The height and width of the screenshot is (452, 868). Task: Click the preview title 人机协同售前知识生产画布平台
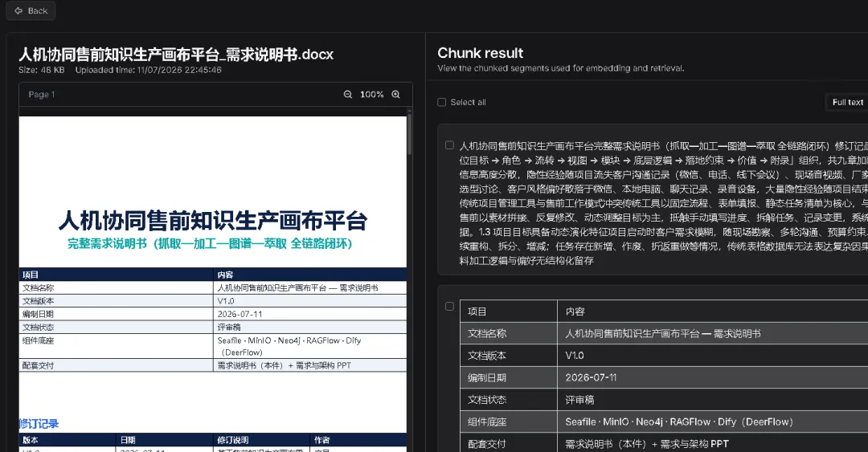pos(212,220)
